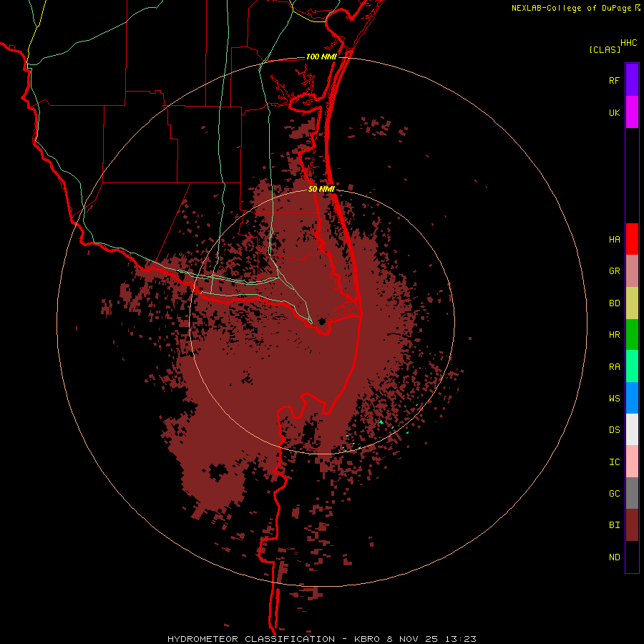Click the RF legend label
644x644 pixels.
[x=614, y=81]
